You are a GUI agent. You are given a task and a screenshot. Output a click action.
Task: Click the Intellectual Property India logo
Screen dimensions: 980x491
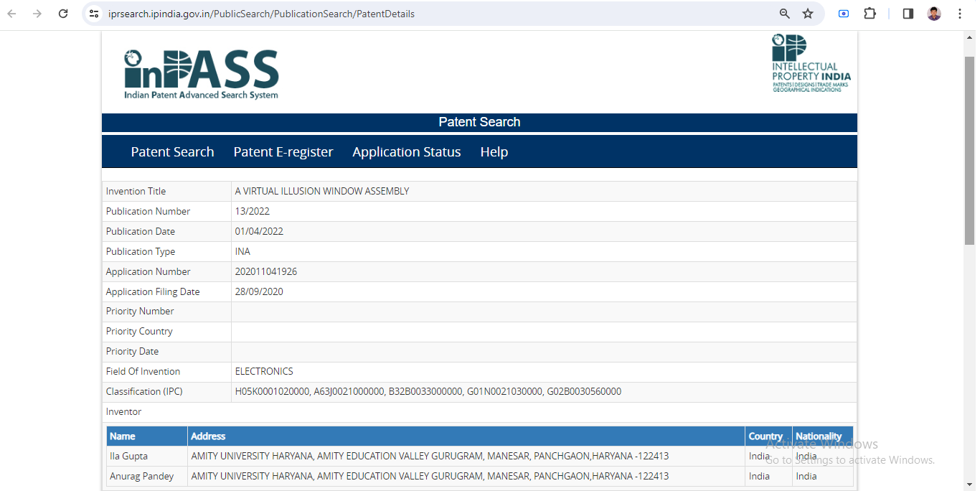click(811, 63)
